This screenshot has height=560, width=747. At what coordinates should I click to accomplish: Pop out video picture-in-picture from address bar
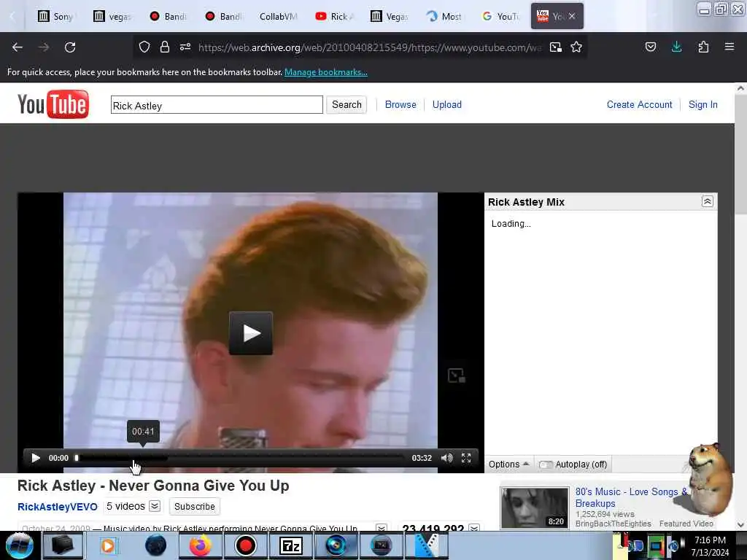[x=555, y=47]
